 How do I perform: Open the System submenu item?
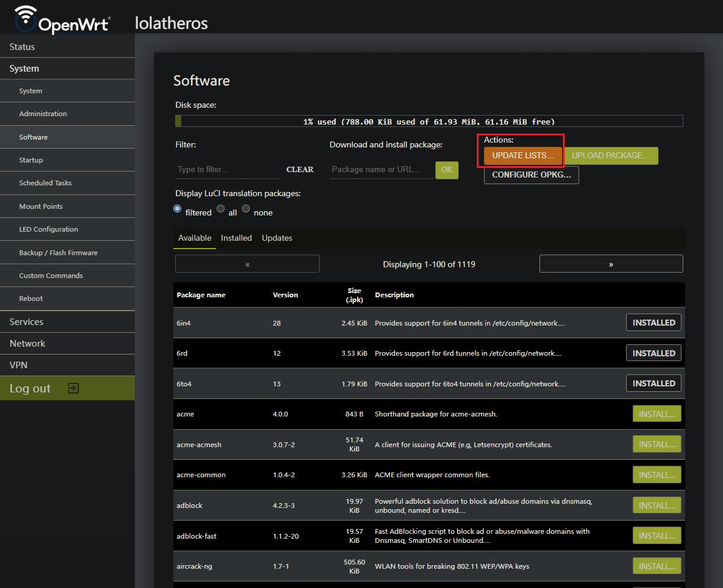click(67, 91)
